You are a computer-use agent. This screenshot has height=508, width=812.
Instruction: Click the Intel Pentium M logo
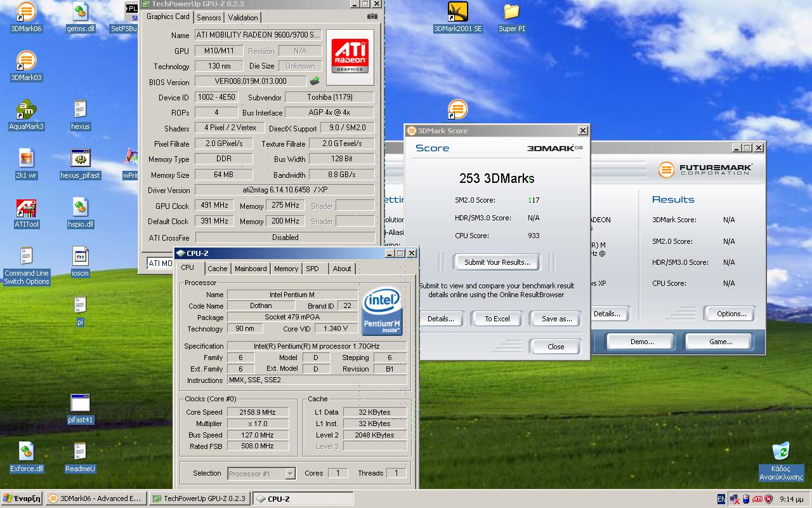pyautogui.click(x=383, y=312)
